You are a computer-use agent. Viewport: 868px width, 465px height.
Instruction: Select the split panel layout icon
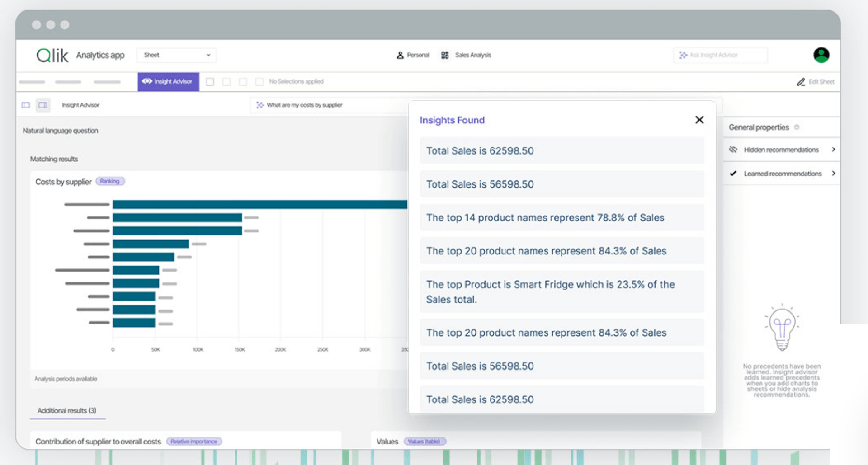(43, 105)
